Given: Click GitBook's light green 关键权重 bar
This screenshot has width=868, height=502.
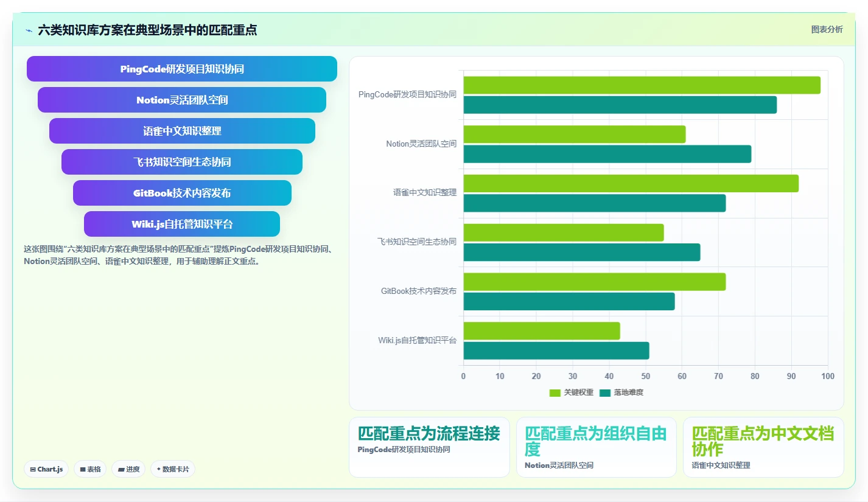Looking at the screenshot, I should (594, 282).
